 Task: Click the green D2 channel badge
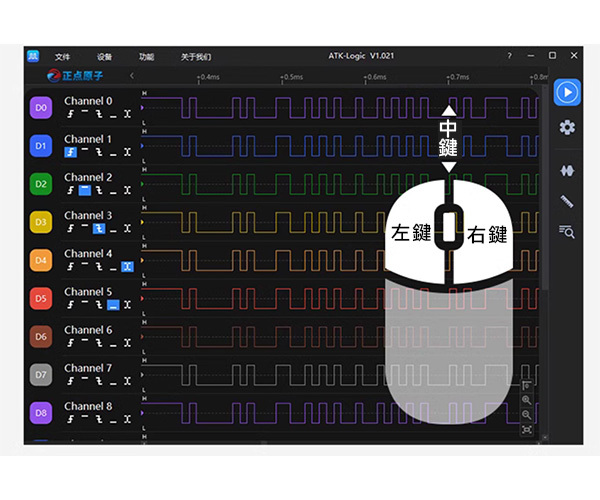(41, 184)
